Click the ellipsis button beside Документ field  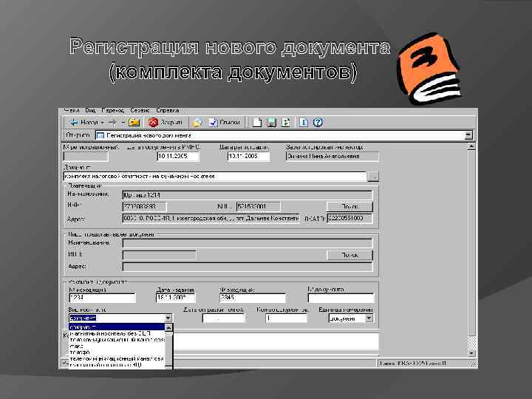(x=373, y=177)
